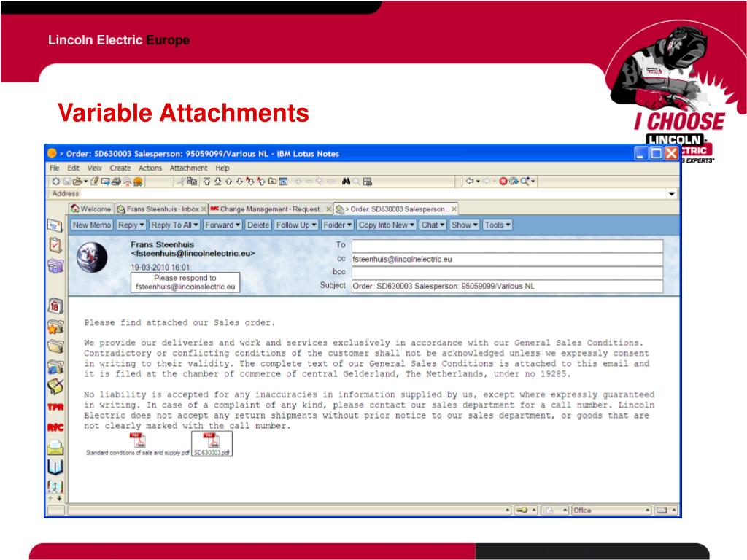Click the Delete button
This screenshot has height=560, width=747.
258,225
